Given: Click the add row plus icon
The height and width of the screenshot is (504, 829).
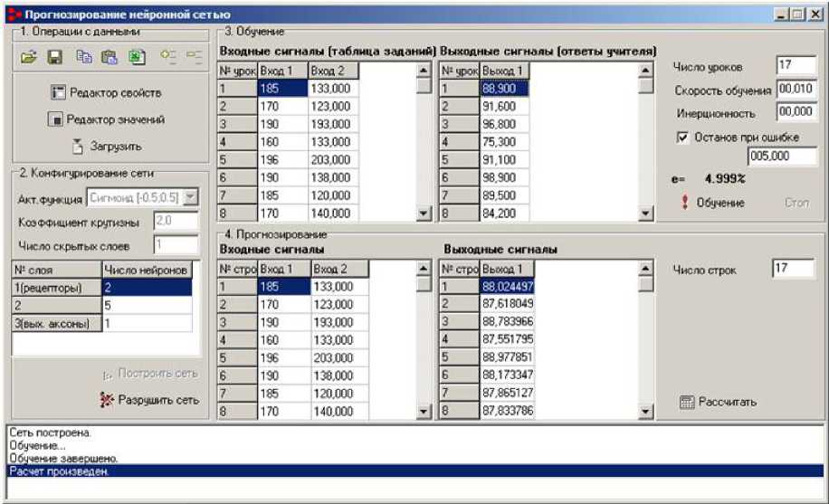Looking at the screenshot, I should [168, 57].
